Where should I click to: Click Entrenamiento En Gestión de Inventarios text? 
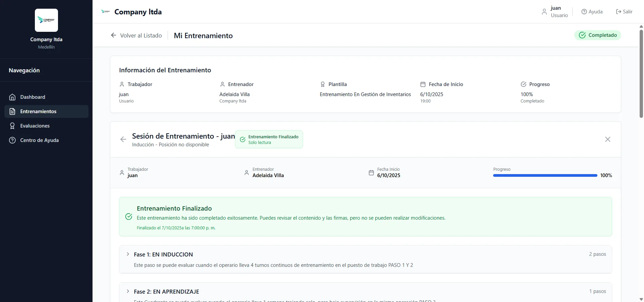click(x=365, y=94)
